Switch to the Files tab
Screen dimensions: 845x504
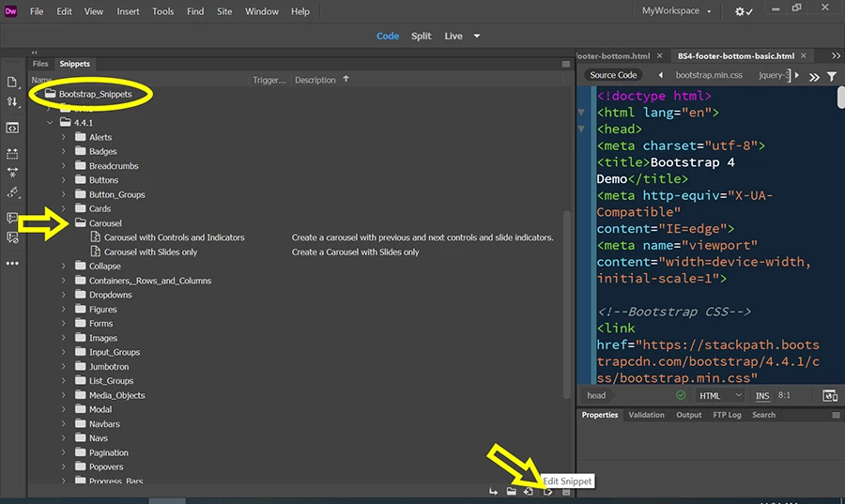click(39, 64)
